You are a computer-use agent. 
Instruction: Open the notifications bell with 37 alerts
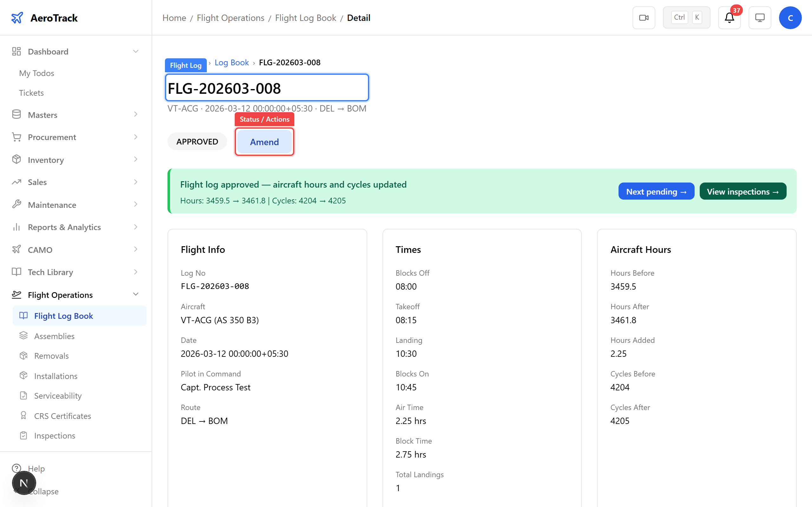pyautogui.click(x=729, y=18)
